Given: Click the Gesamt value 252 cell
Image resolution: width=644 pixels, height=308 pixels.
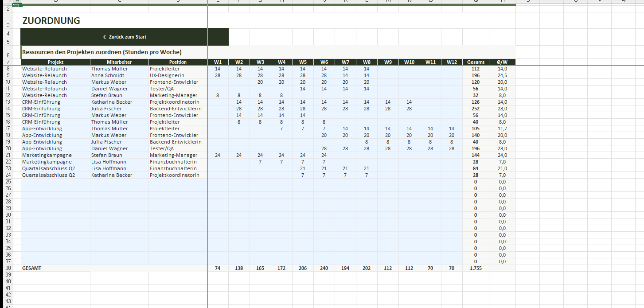Looking at the screenshot, I should pos(476,109).
